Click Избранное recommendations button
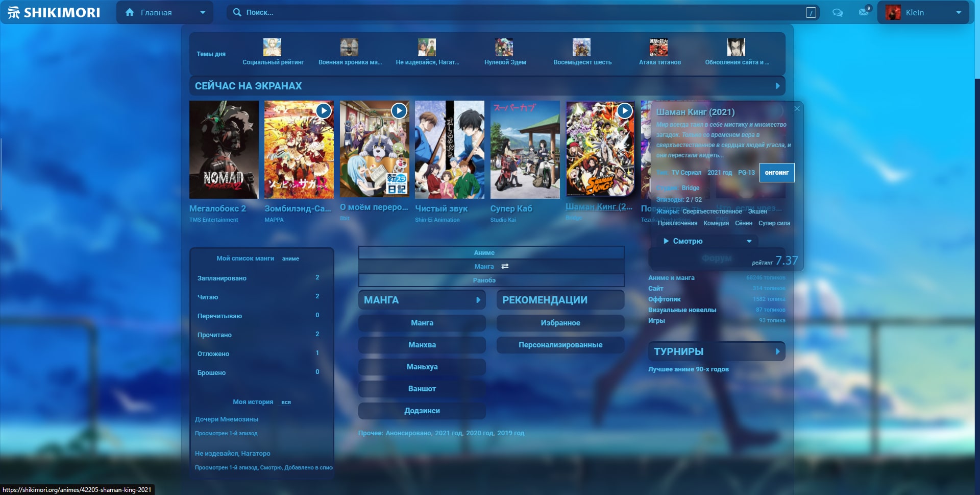 560,323
